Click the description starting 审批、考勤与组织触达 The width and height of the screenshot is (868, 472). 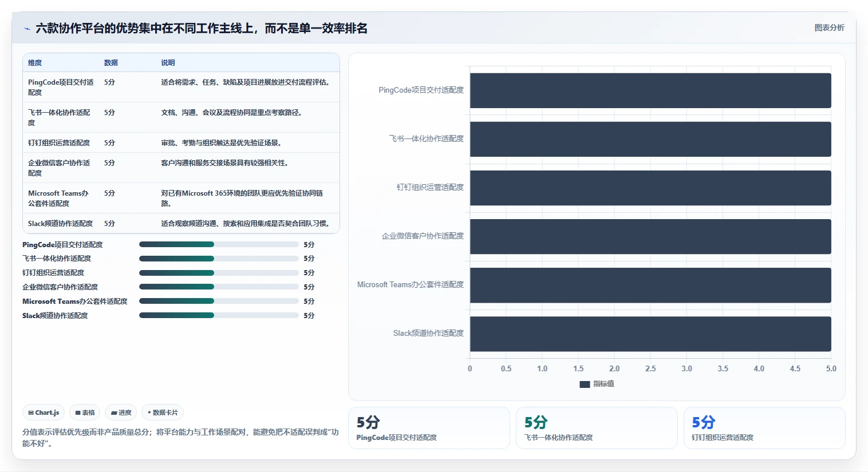221,142
